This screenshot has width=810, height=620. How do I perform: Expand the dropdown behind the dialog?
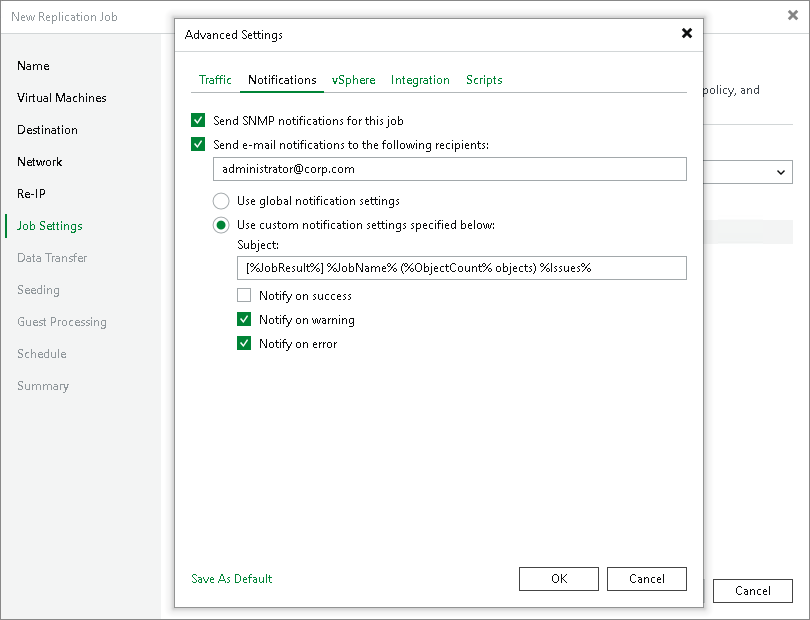[781, 172]
